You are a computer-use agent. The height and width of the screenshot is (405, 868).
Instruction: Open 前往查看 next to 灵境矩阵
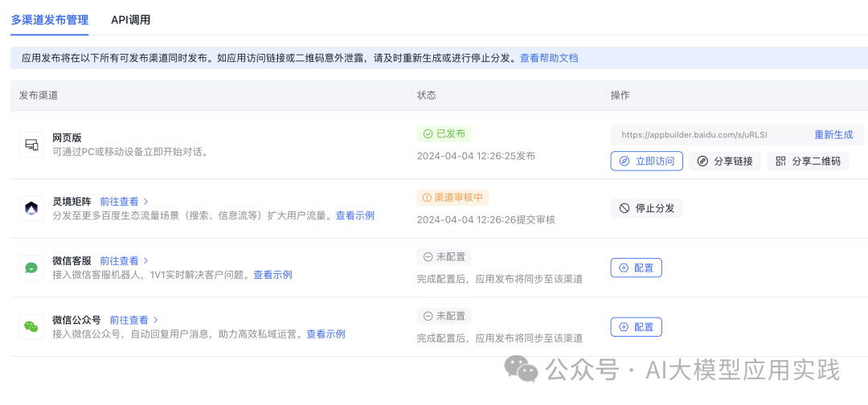[x=124, y=202]
